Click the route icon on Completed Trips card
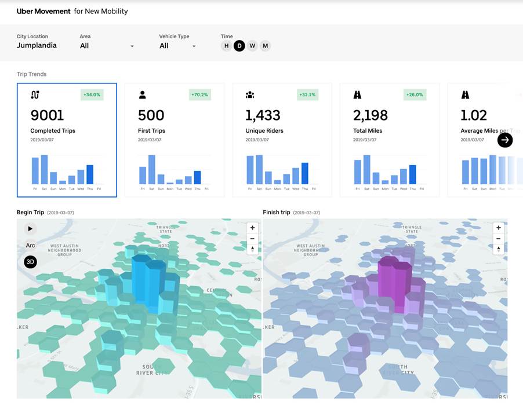523x420 pixels. click(35, 95)
